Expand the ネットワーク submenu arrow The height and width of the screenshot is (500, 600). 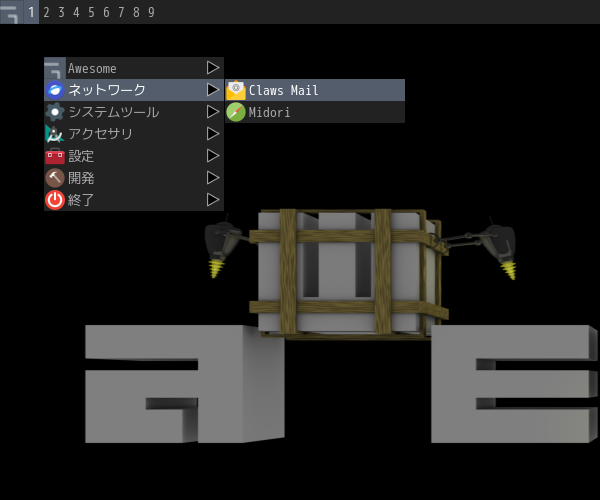click(x=213, y=90)
